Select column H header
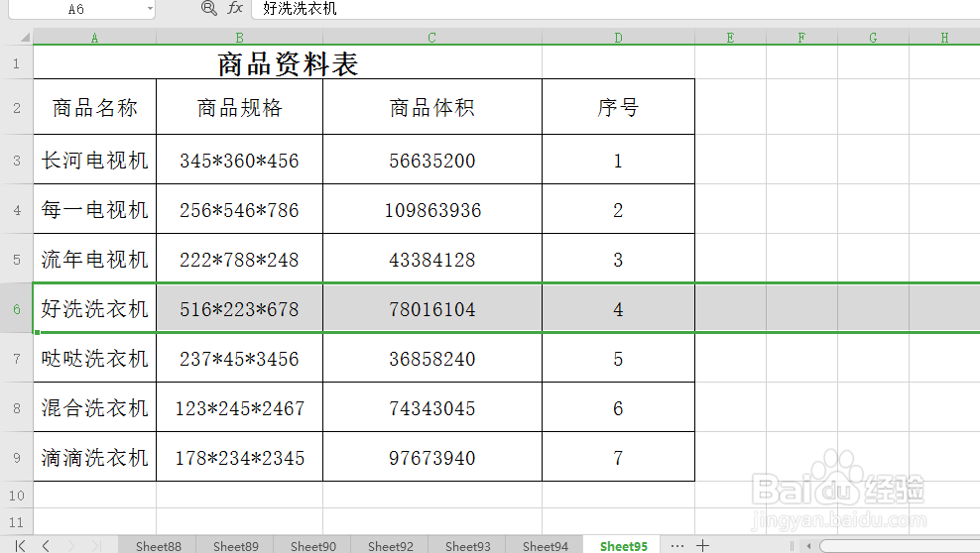Image resolution: width=980 pixels, height=553 pixels. point(944,38)
